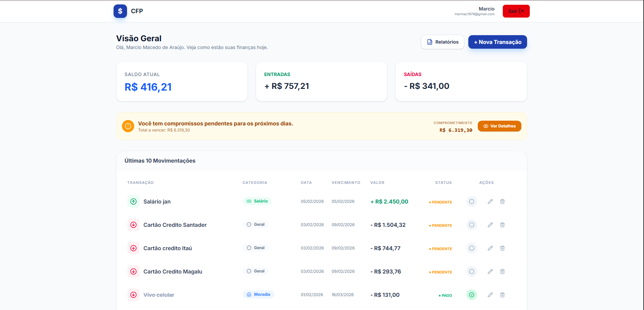Click the Moradia category badge
Image resolution: width=644 pixels, height=310 pixels.
(258, 294)
